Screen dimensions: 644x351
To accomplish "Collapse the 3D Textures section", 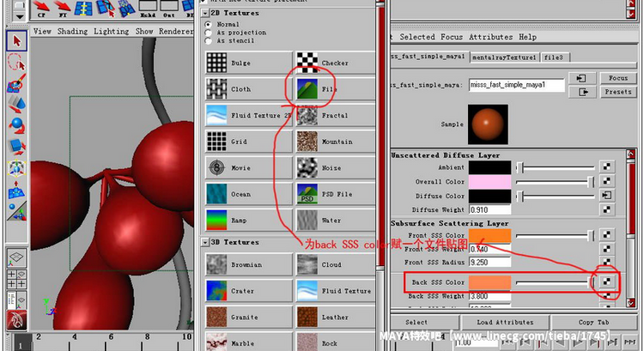I will tap(205, 242).
